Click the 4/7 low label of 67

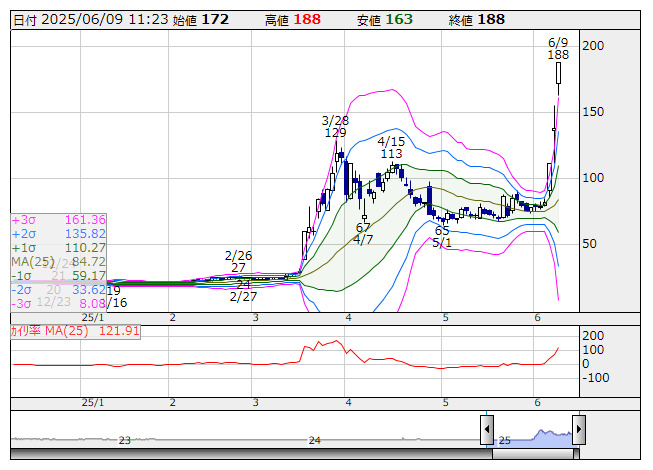[363, 228]
